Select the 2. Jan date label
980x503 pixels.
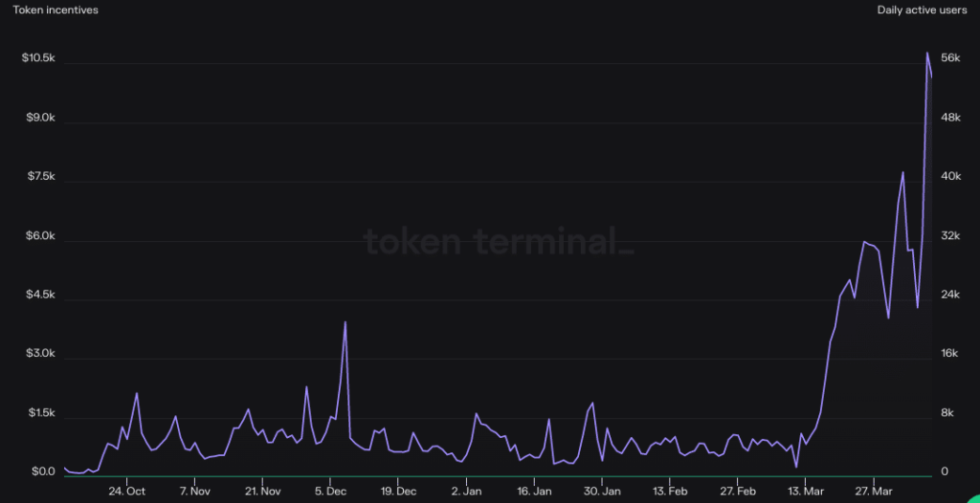pos(466,492)
